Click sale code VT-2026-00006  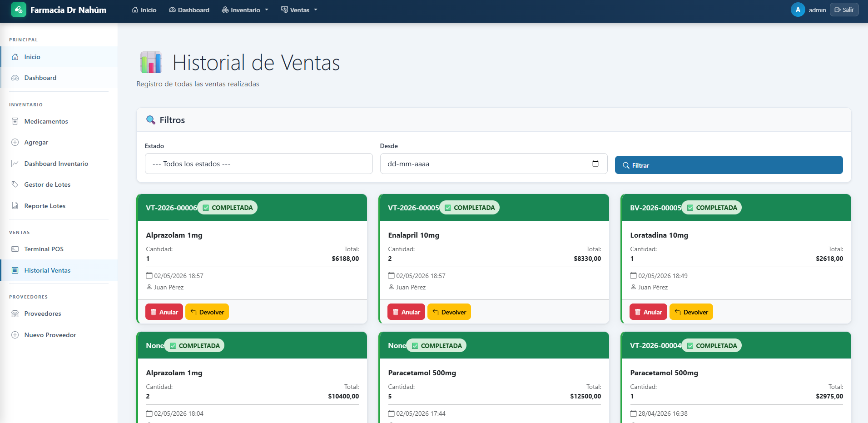pyautogui.click(x=171, y=208)
